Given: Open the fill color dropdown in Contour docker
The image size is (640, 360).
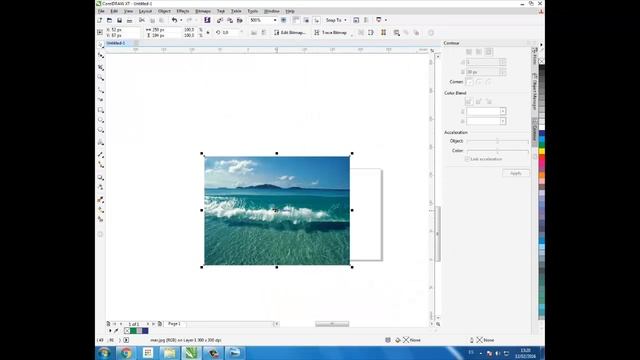Looking at the screenshot, I should (503, 121).
